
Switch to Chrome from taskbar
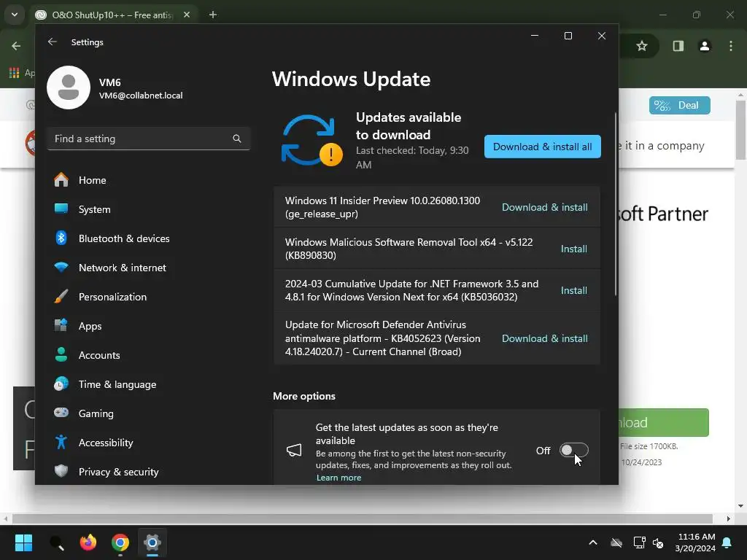point(120,542)
